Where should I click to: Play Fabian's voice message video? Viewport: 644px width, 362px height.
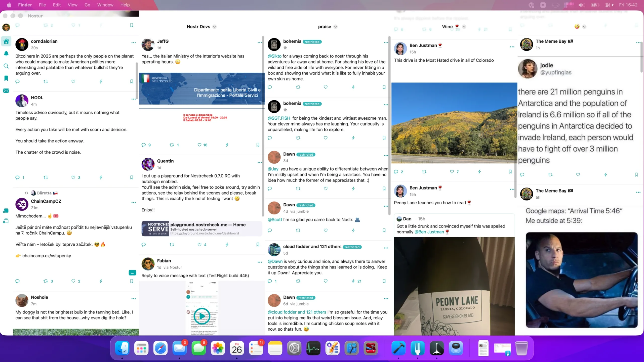pos(202,316)
